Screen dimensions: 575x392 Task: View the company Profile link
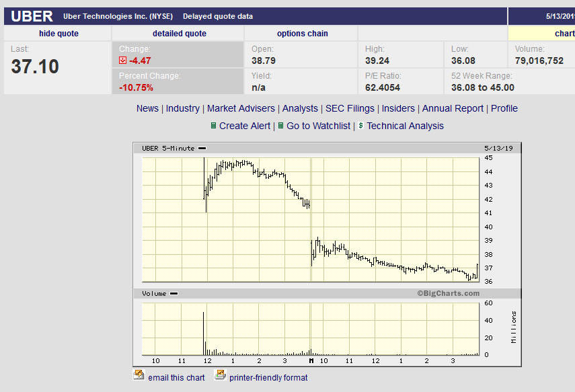504,108
